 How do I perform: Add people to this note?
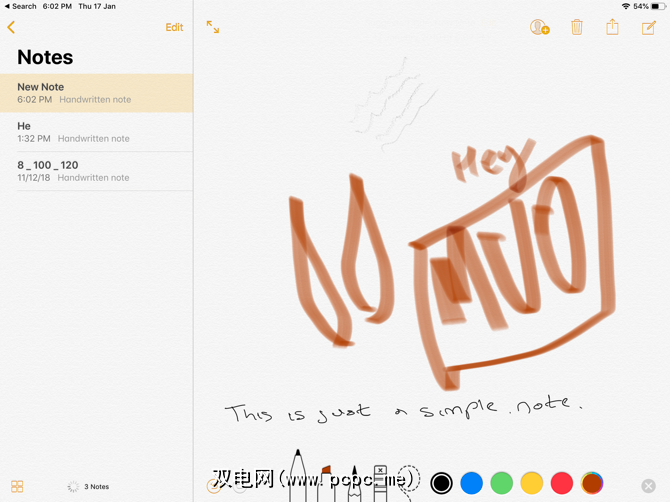tap(540, 28)
